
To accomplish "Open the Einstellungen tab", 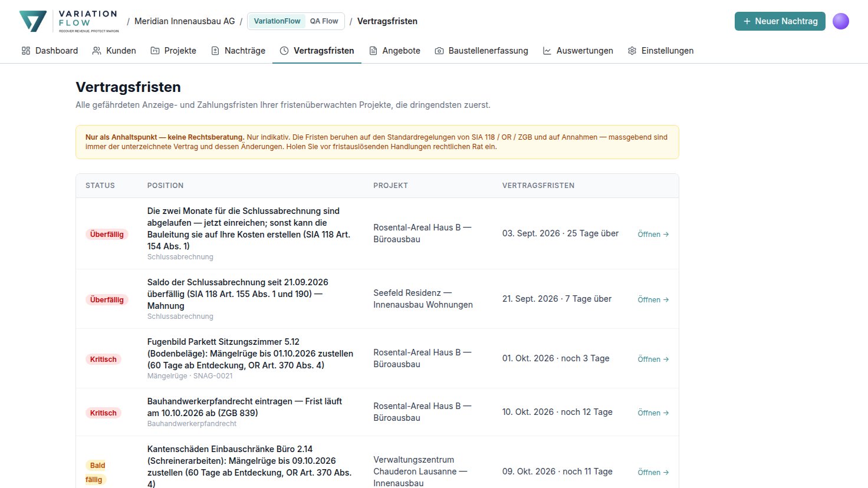I will click(x=660, y=51).
